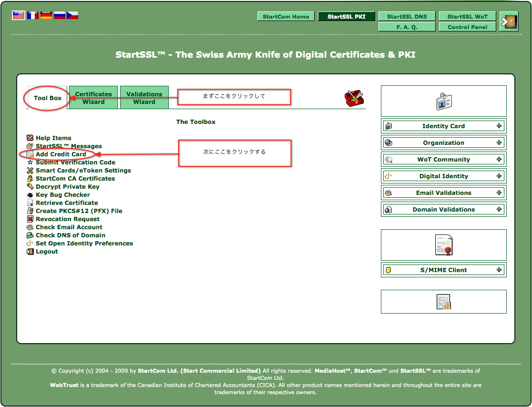Click the Check DNS of Domain icon

point(30,235)
